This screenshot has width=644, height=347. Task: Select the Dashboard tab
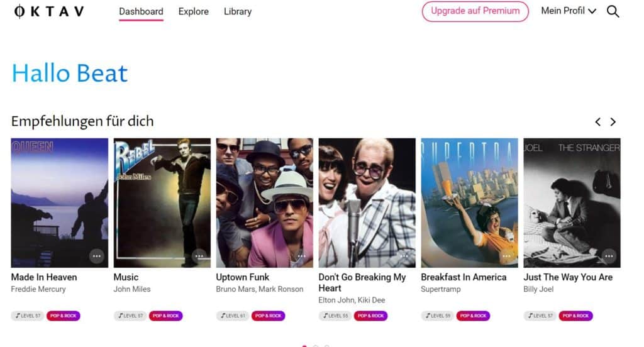141,11
